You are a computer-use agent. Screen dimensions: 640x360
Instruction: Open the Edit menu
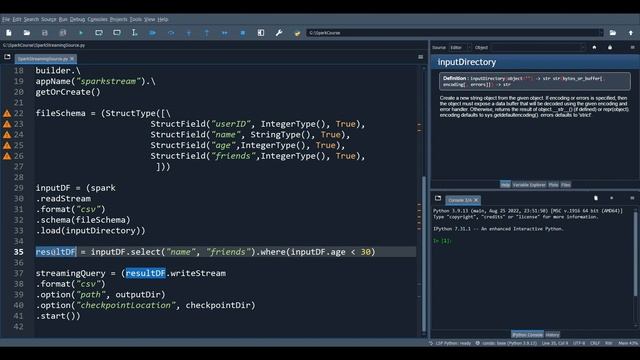click(17, 19)
